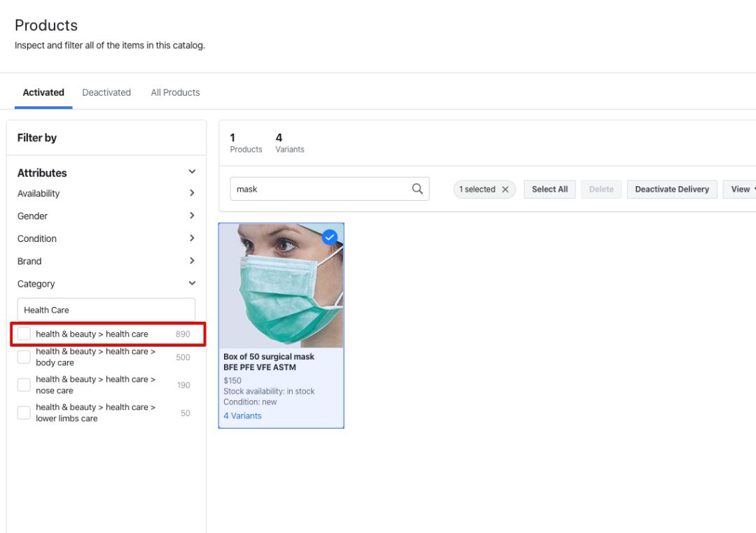Image resolution: width=756 pixels, height=533 pixels.
Task: Deselect the surgical mask product checkmark badge
Action: tap(330, 237)
